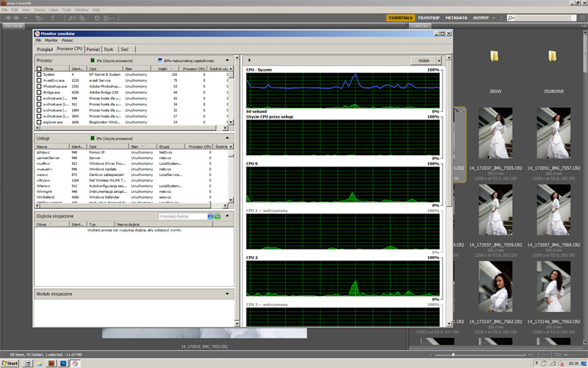Click the search magnifier icon in Bridge
Image resolution: width=588 pixels, height=368 pixels.
(x=512, y=17)
